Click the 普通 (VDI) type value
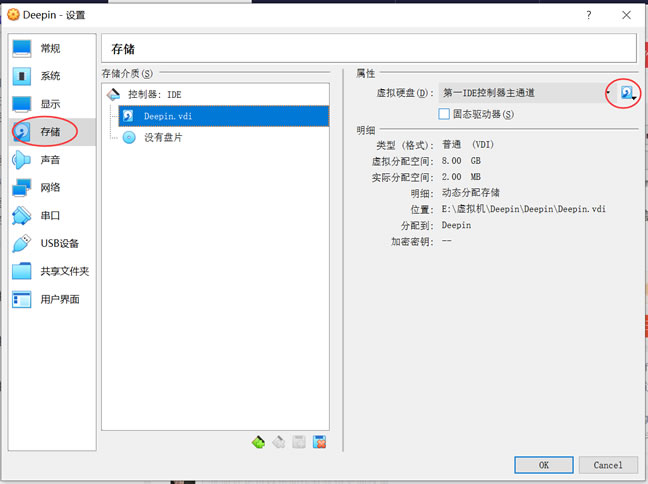 467,145
